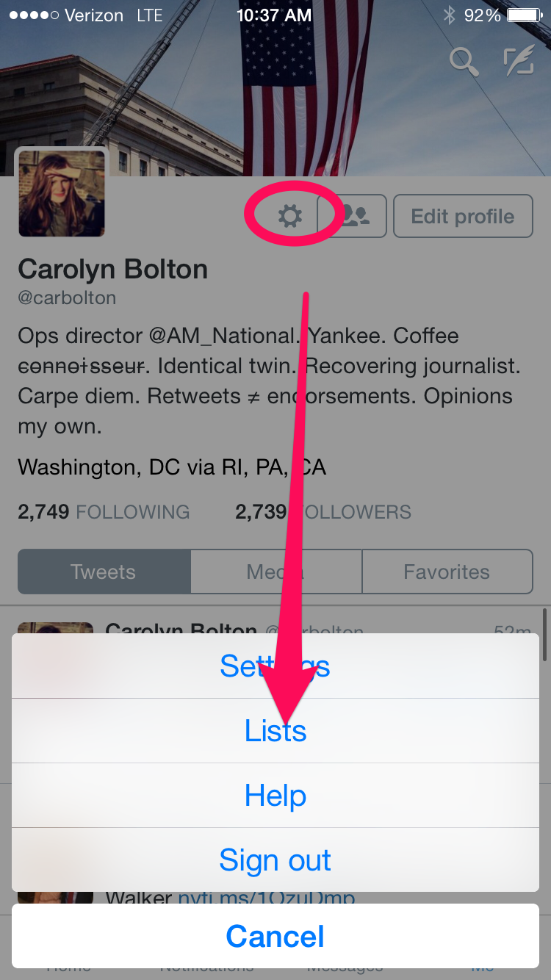Dismiss the sheet with Cancel

point(275,936)
